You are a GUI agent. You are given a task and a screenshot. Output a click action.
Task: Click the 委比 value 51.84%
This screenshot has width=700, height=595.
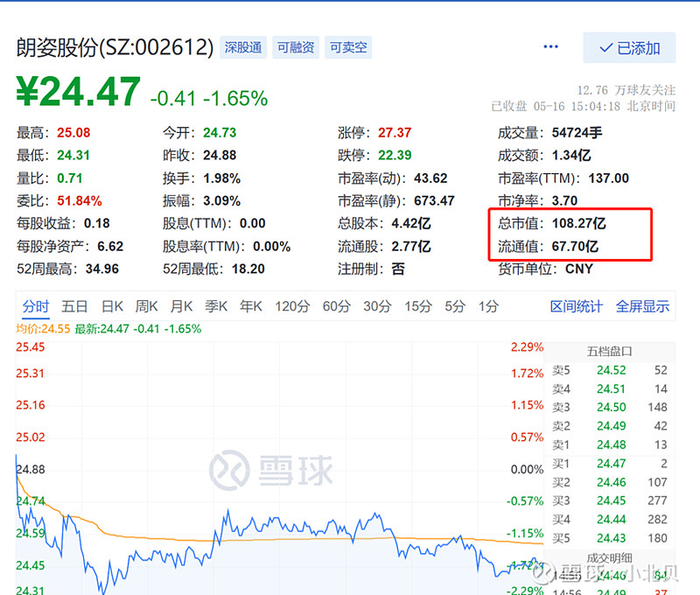(x=79, y=201)
